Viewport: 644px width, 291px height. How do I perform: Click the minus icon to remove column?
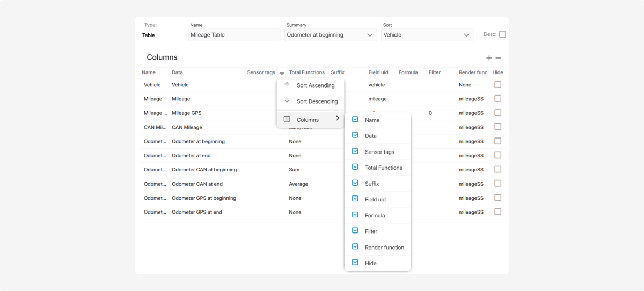(x=498, y=58)
